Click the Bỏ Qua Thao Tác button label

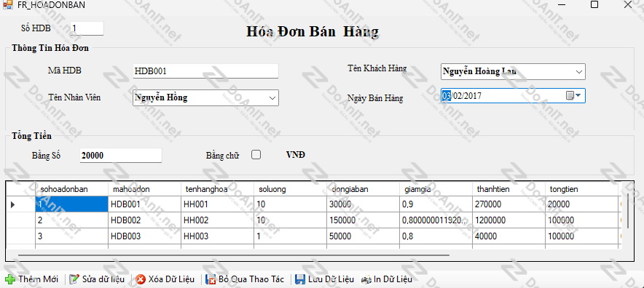click(251, 279)
